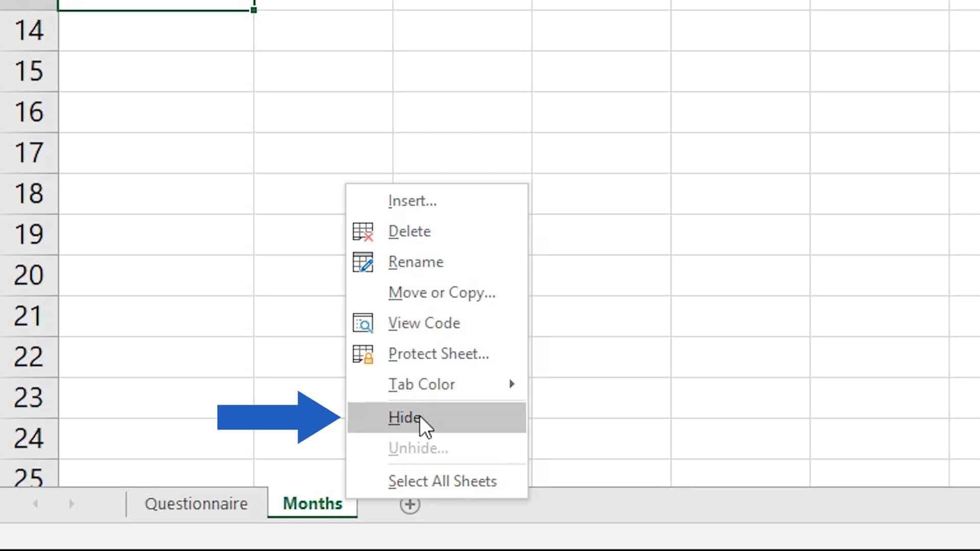Click the Protect Sheet lock icon
This screenshot has height=551, width=980.
click(363, 354)
